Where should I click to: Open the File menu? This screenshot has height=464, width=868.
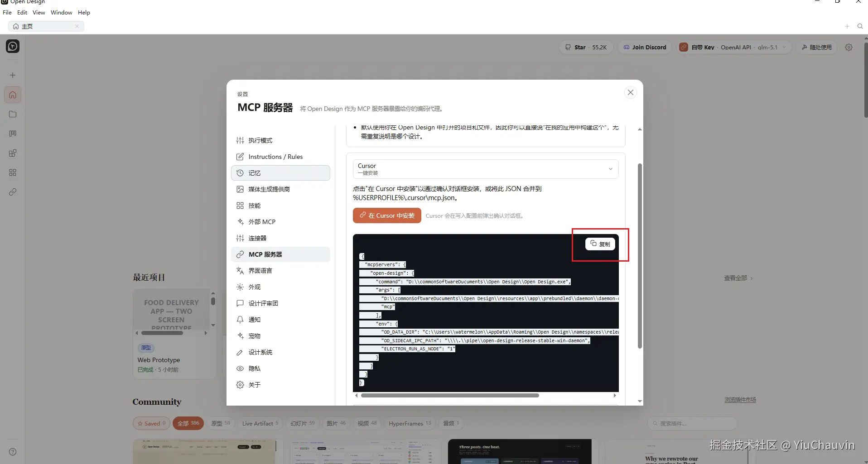7,12
